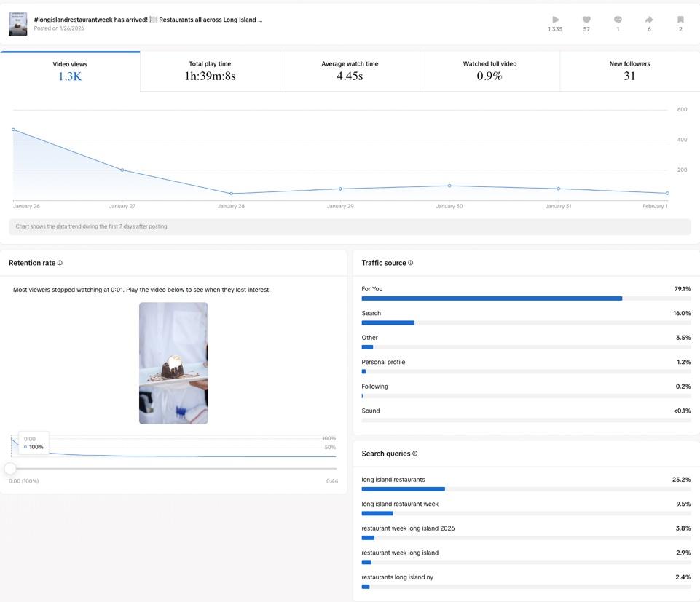This screenshot has height=602, width=700.
Task: Click the "16.0%" Search percentage
Action: pos(682,313)
